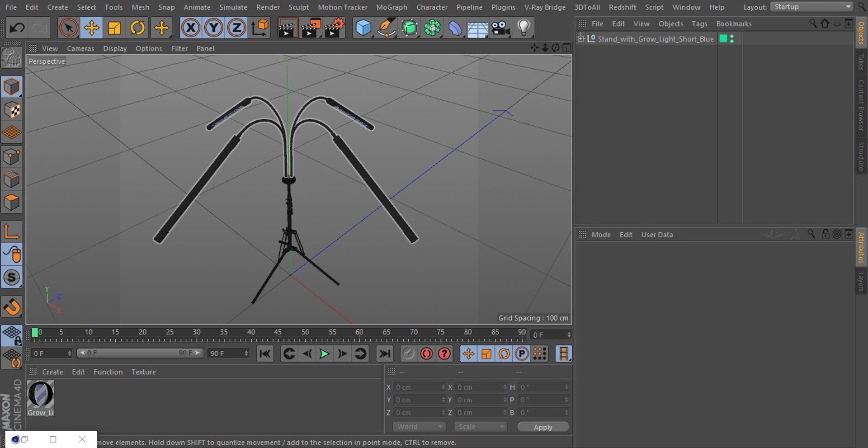868x448 pixels.
Task: Click the Undo arrow icon
Action: click(x=17, y=28)
